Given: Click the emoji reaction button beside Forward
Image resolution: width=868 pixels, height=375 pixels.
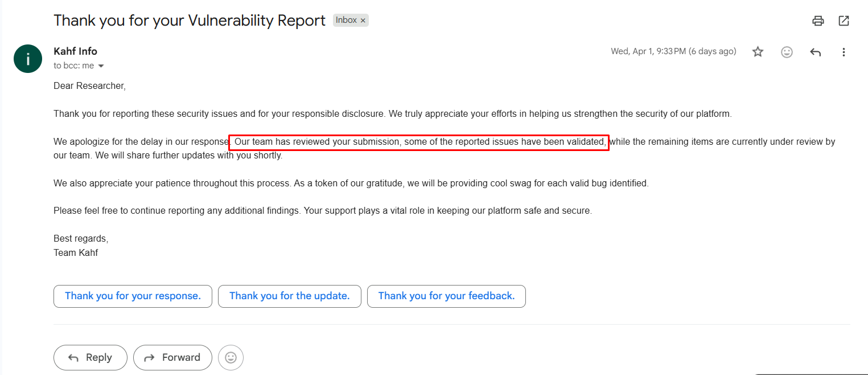Looking at the screenshot, I should tap(231, 357).
